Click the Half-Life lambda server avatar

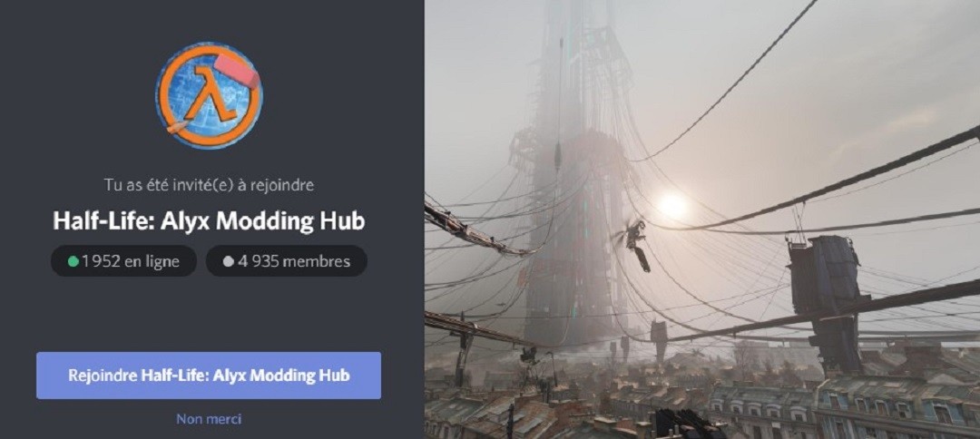click(x=209, y=95)
